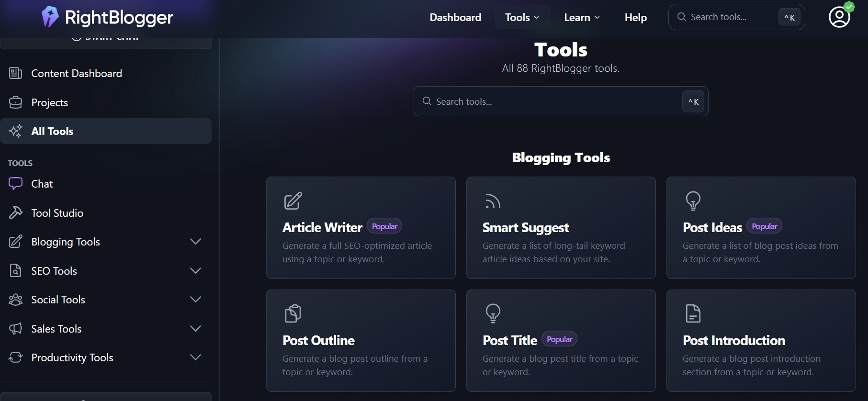868x401 pixels.
Task: Click the Tool Studio hammer icon
Action: (16, 213)
